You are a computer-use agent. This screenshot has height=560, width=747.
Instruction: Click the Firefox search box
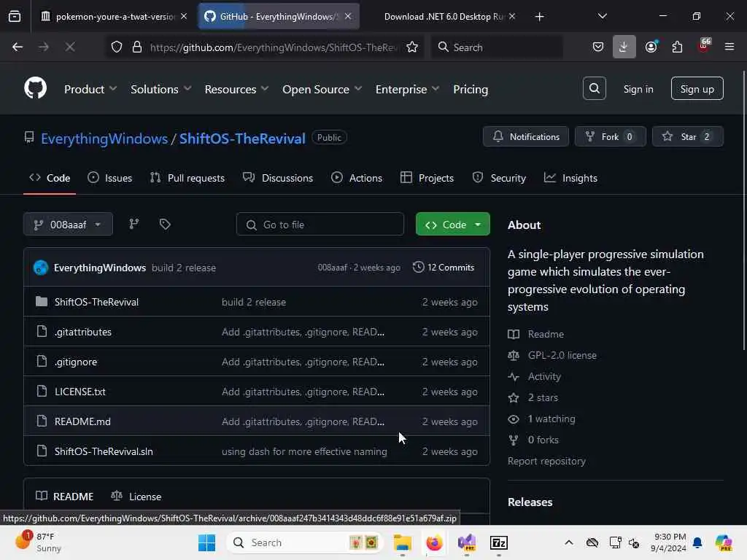click(x=497, y=47)
